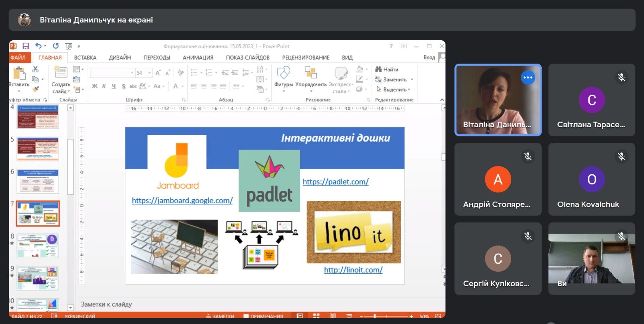Screen dimensions: 644x324
Task: Click the zoom in plus button
Action: 411,316
